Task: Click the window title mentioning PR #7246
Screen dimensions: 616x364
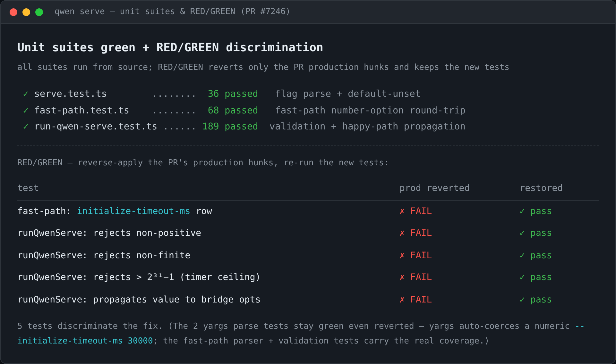Action: 172,12
